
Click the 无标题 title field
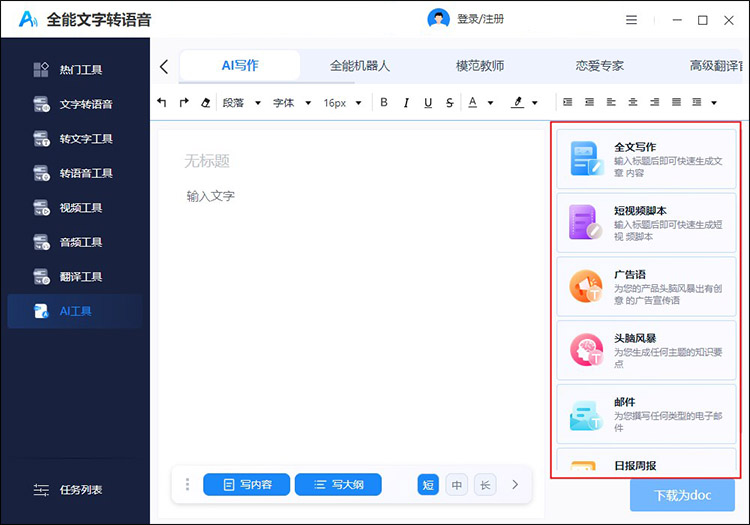(207, 161)
